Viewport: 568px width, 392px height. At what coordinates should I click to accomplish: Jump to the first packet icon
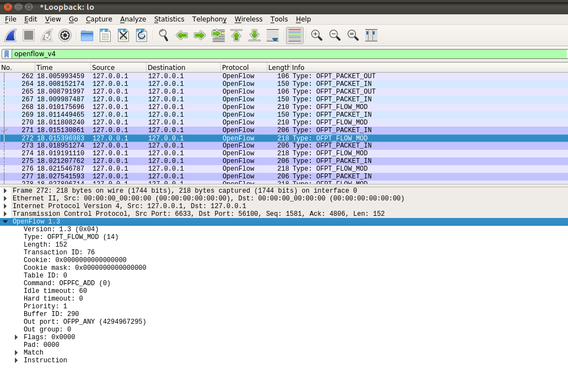pos(236,35)
